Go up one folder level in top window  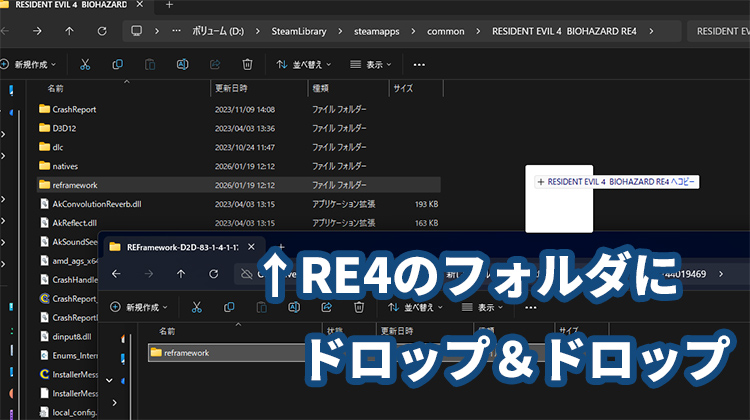(69, 31)
